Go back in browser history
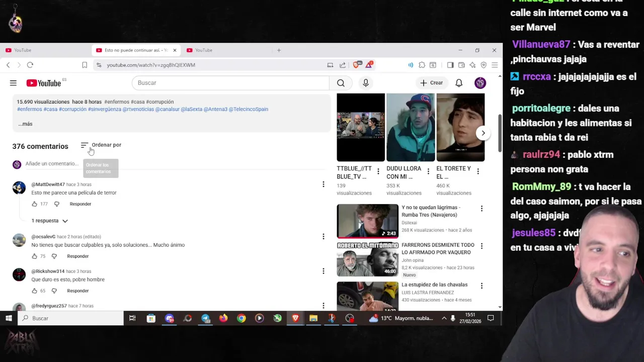This screenshot has width=644, height=362. [x=8, y=65]
